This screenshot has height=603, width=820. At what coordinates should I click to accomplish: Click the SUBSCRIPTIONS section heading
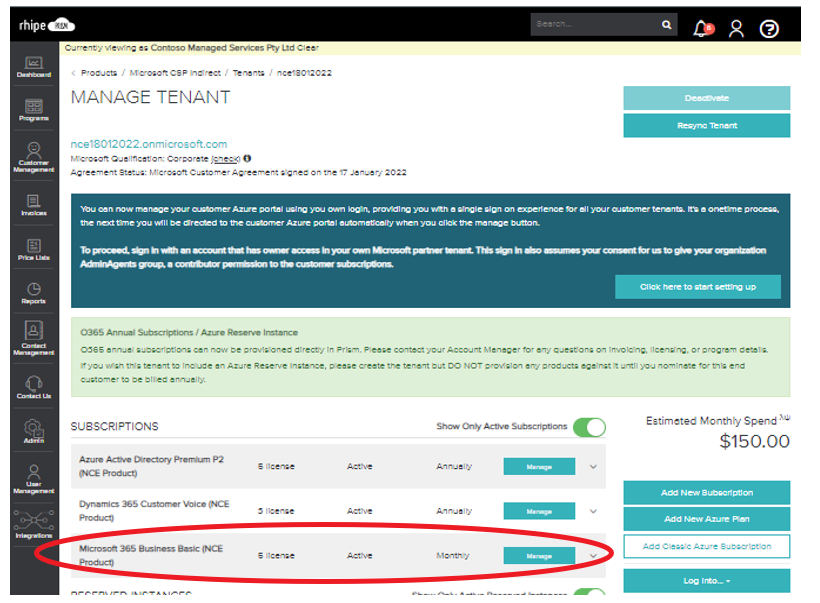[115, 427]
